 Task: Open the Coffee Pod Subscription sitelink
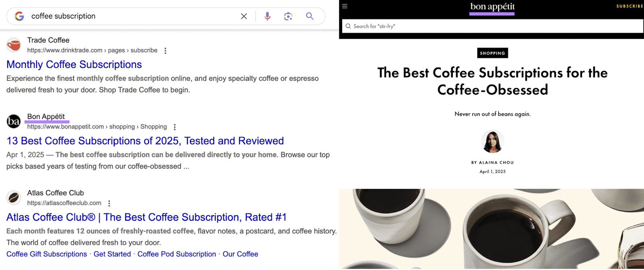[177, 254]
